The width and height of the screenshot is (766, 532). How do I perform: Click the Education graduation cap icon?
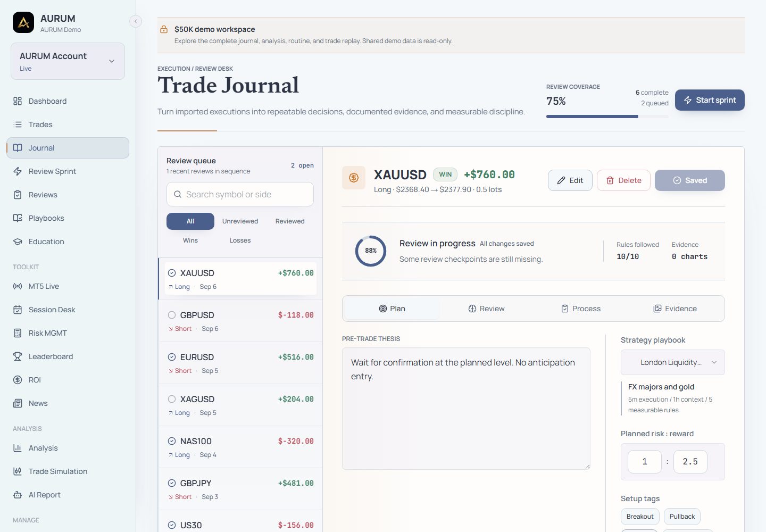18,242
